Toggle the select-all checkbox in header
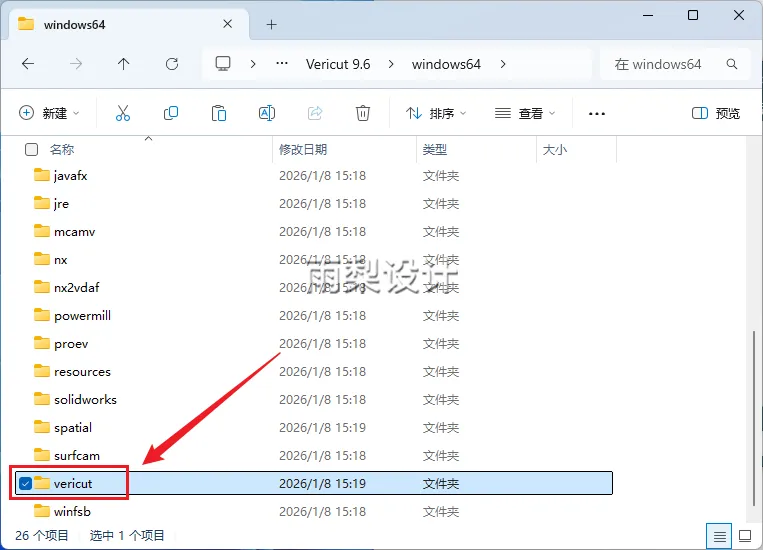The image size is (763, 550). click(31, 149)
